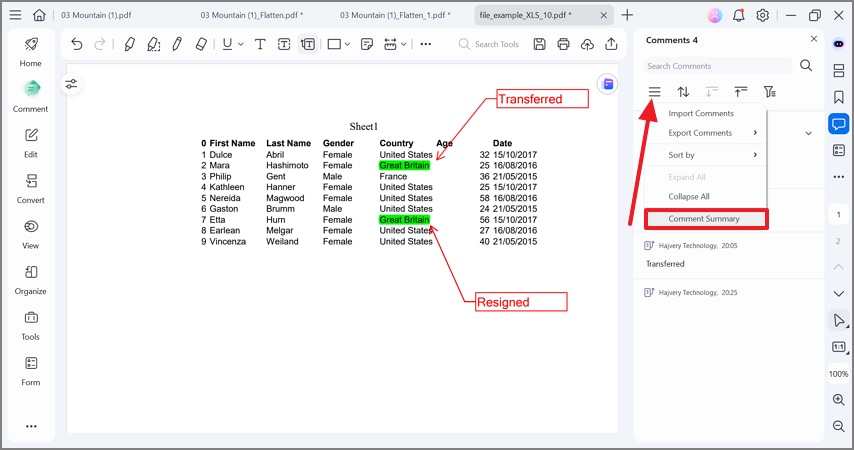Viewport: 854px width, 450px height.
Task: Open bookmarks panel icon
Action: [839, 97]
